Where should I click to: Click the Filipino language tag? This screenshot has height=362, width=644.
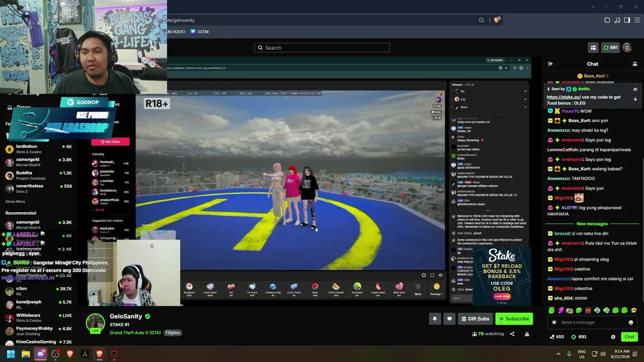[x=173, y=333]
